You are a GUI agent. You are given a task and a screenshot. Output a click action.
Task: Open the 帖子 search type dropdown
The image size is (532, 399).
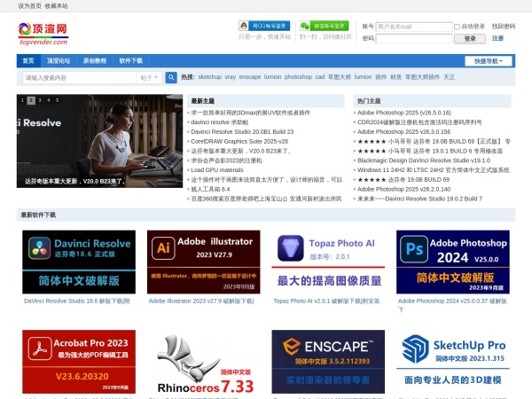(150, 77)
